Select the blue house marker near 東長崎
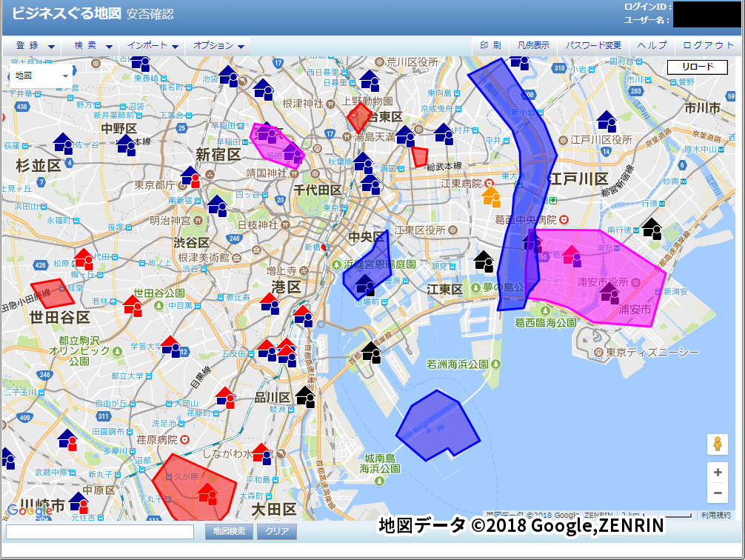Image resolution: width=745 pixels, height=560 pixels. click(x=141, y=62)
